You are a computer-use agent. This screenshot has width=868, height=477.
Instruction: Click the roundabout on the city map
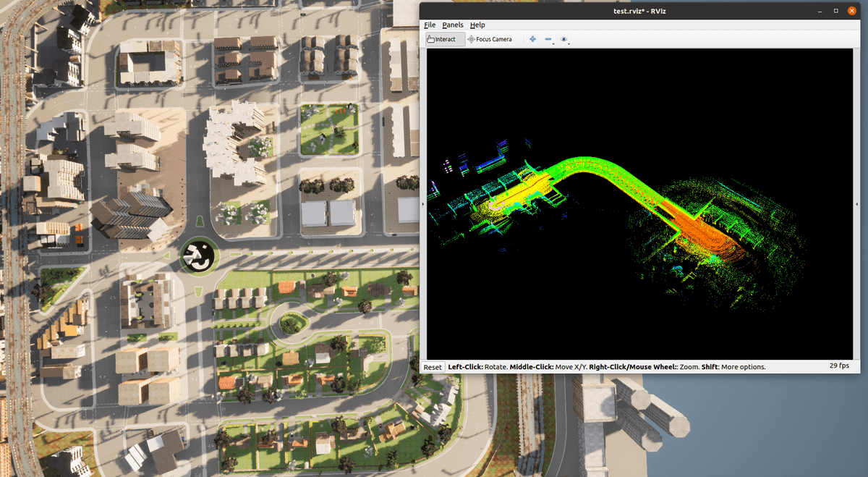[197, 255]
